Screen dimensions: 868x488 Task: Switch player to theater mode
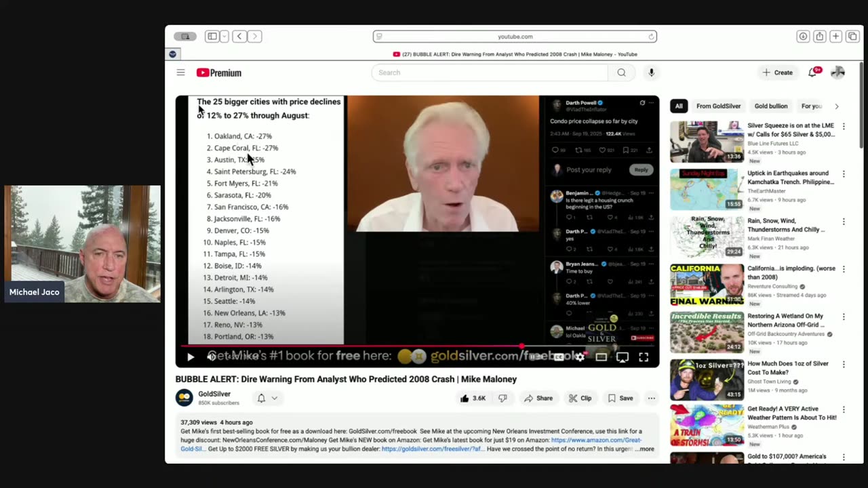click(x=601, y=357)
